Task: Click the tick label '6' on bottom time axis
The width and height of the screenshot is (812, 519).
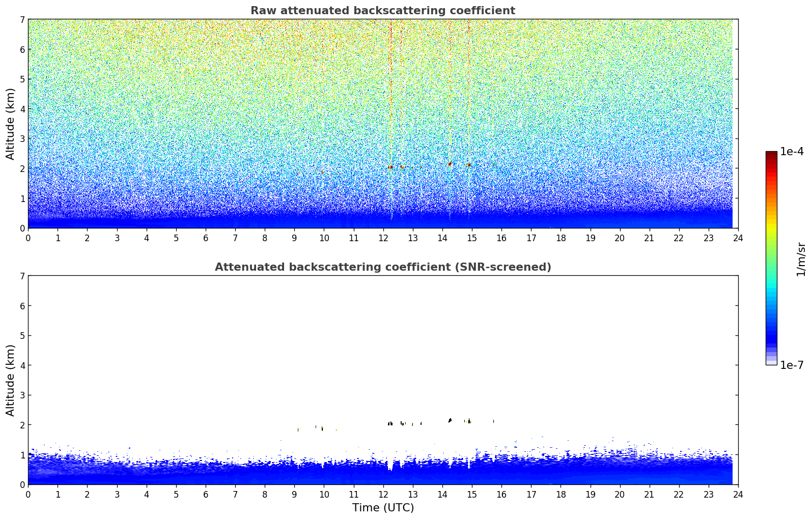Action: [206, 494]
